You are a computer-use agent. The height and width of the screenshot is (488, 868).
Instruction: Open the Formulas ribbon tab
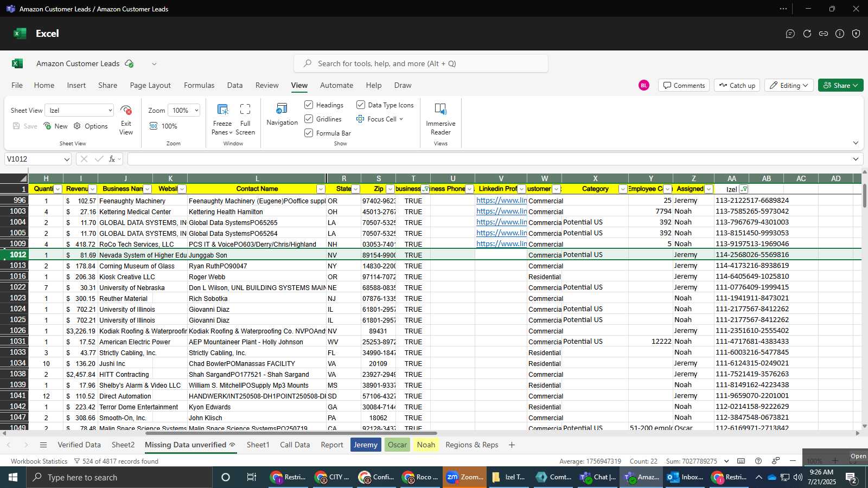point(199,85)
